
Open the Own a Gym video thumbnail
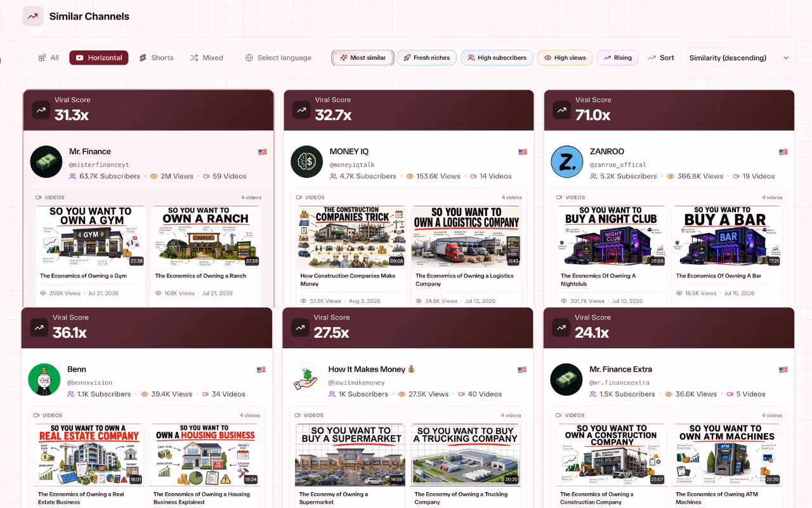pyautogui.click(x=91, y=236)
